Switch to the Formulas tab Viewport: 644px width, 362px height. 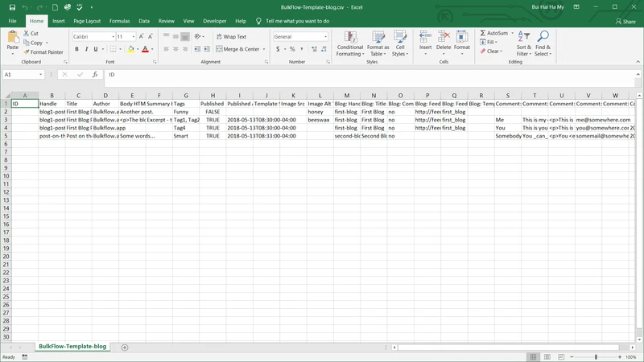(119, 21)
